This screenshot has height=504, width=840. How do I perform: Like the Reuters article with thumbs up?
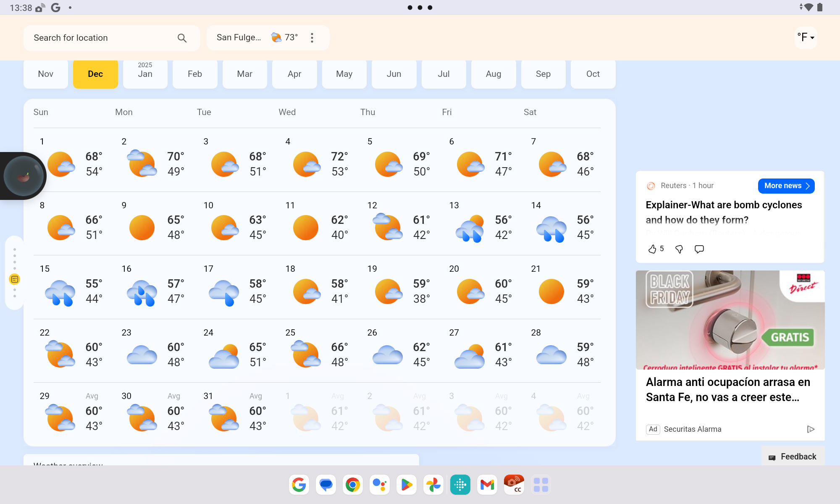coord(652,249)
